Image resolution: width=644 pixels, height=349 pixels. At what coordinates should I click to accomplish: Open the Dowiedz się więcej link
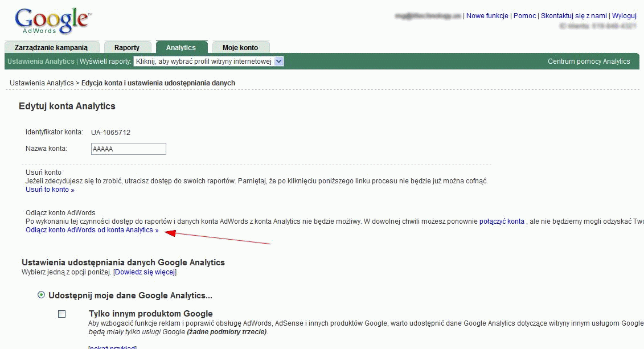pos(145,272)
